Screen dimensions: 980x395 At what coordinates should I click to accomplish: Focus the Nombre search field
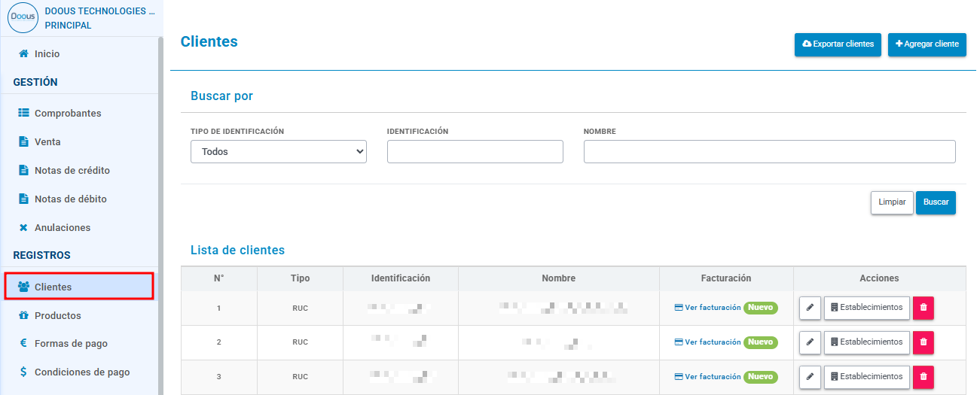(770, 151)
